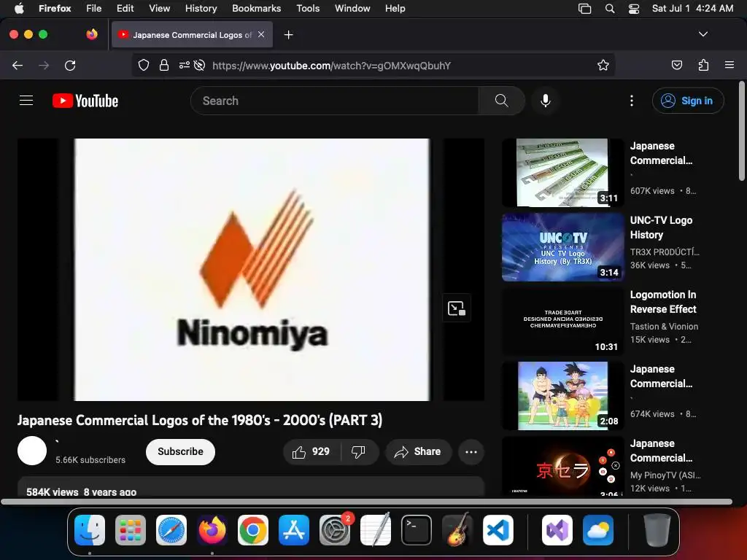Screen dimensions: 747x560
Task: Click the Ninomiya video player frame
Action: click(x=251, y=270)
